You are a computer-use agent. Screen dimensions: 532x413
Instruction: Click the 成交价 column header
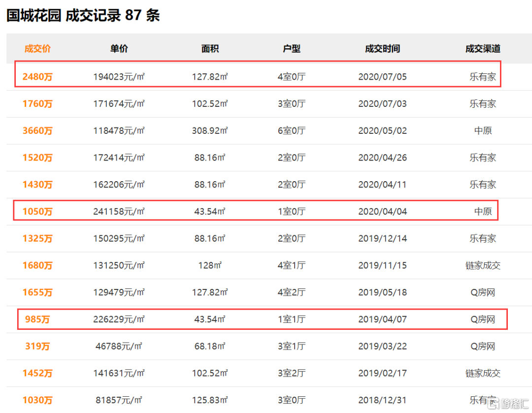[x=37, y=49]
